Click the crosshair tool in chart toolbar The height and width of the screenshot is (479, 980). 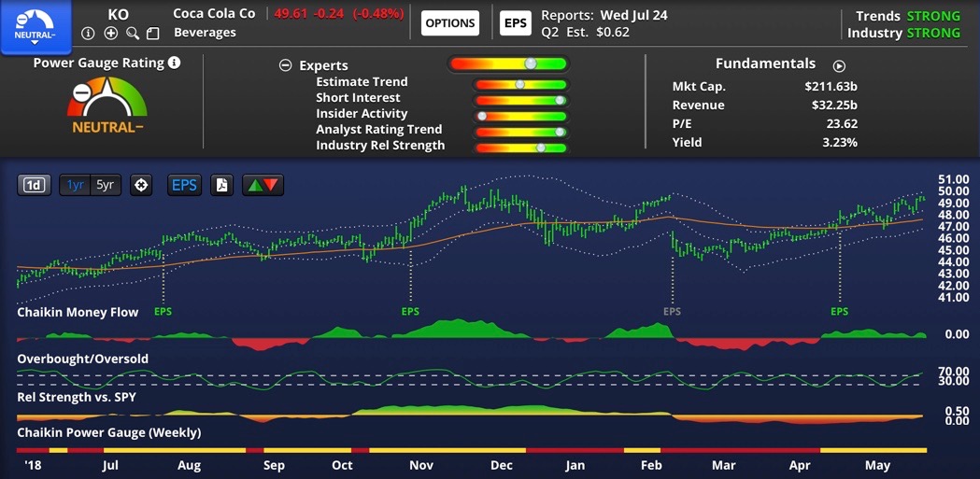point(141,185)
